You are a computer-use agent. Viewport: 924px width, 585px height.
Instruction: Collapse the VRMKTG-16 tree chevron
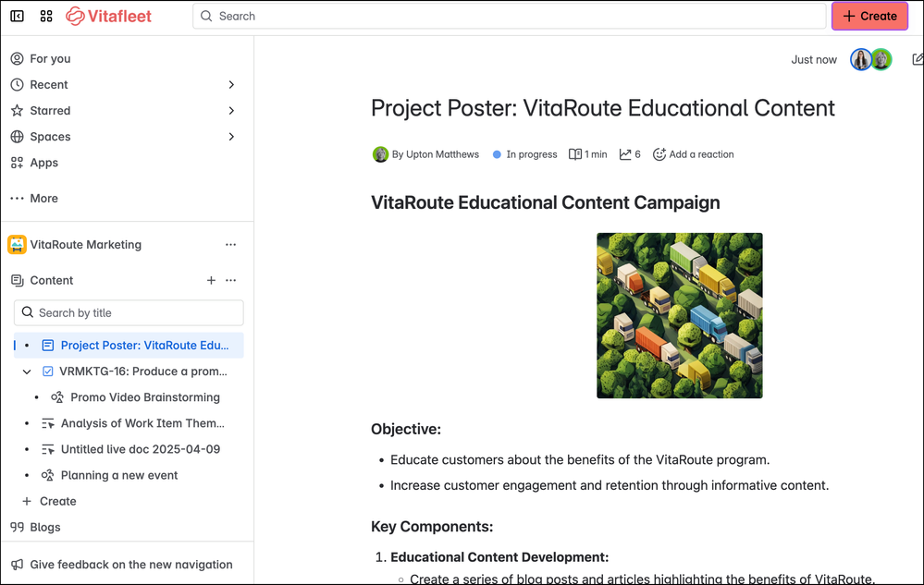[x=27, y=372]
